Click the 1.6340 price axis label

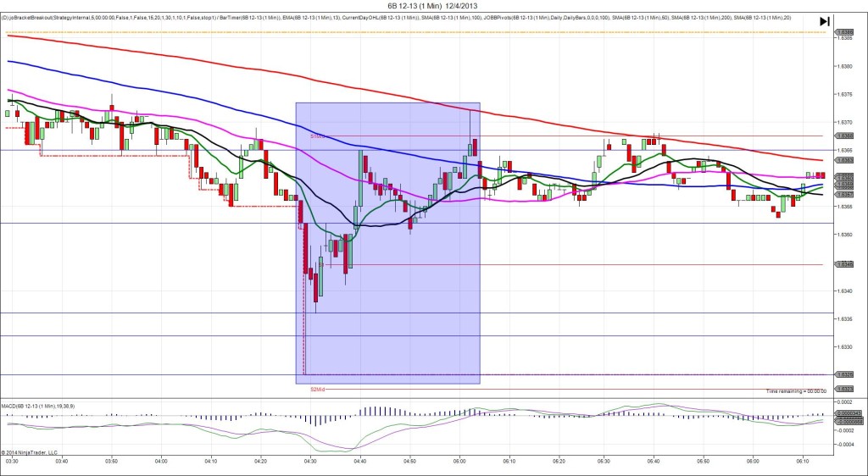pos(844,291)
